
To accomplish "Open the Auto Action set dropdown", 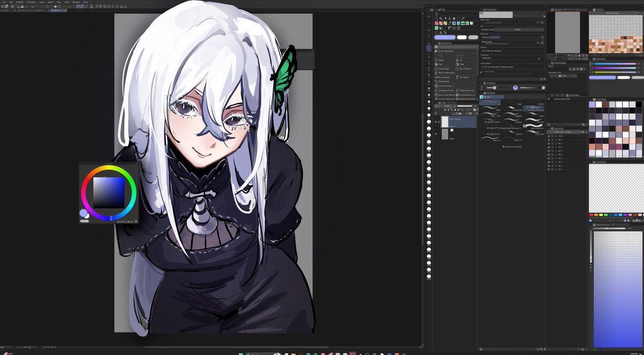I will (x=563, y=132).
